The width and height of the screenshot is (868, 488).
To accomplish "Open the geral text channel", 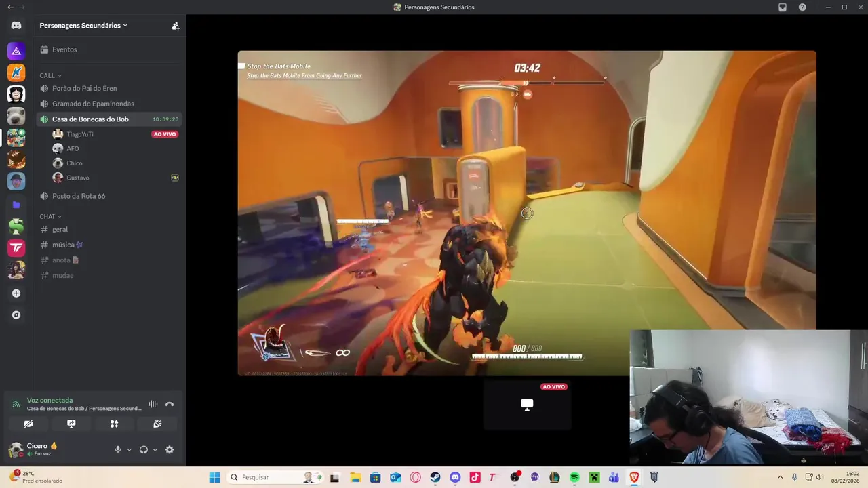I will pos(109,229).
